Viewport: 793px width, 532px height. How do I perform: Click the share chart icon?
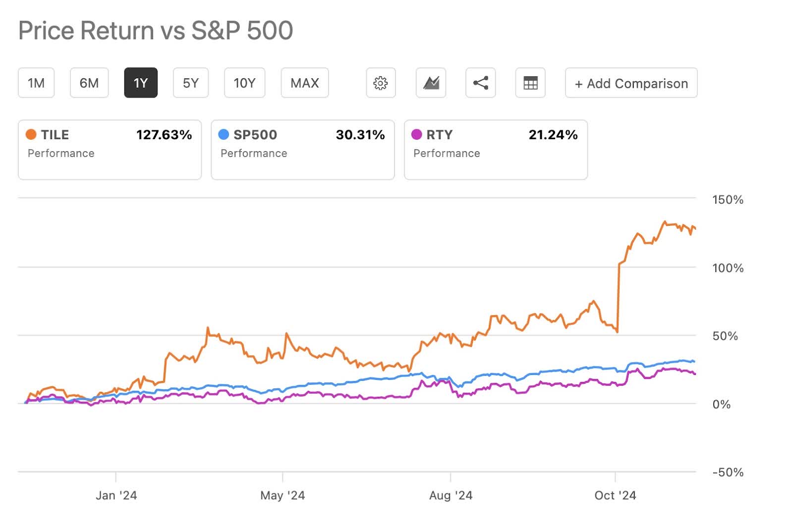tap(480, 83)
